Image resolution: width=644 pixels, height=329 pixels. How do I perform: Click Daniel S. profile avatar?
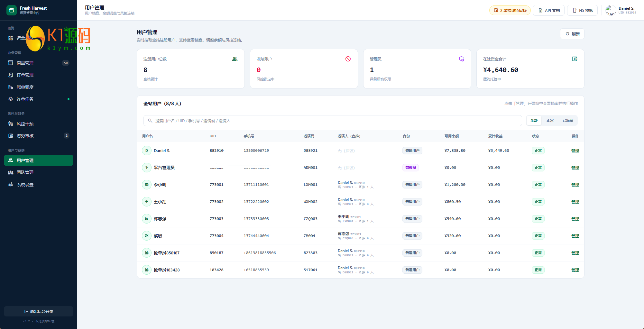611,10
